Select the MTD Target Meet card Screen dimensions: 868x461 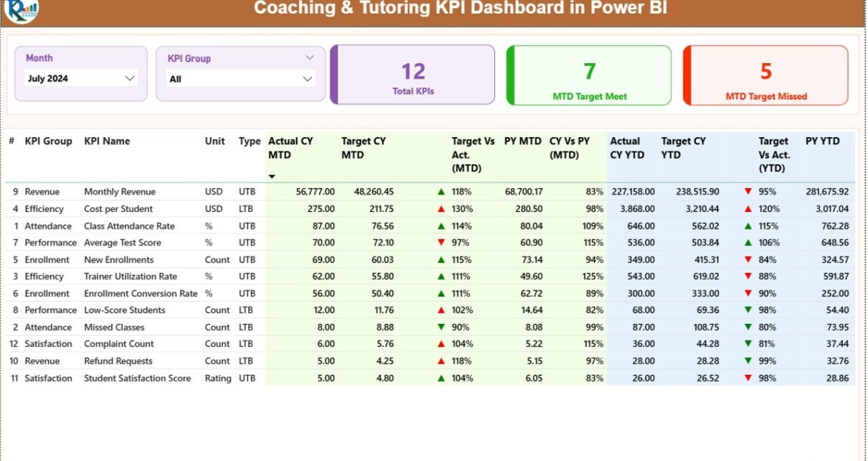[589, 75]
